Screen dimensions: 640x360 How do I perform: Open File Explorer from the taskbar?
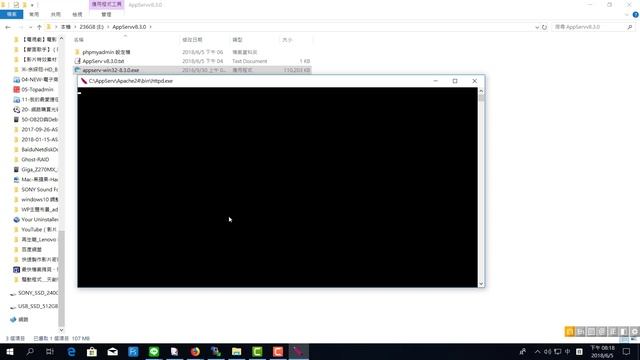[x=237, y=351]
